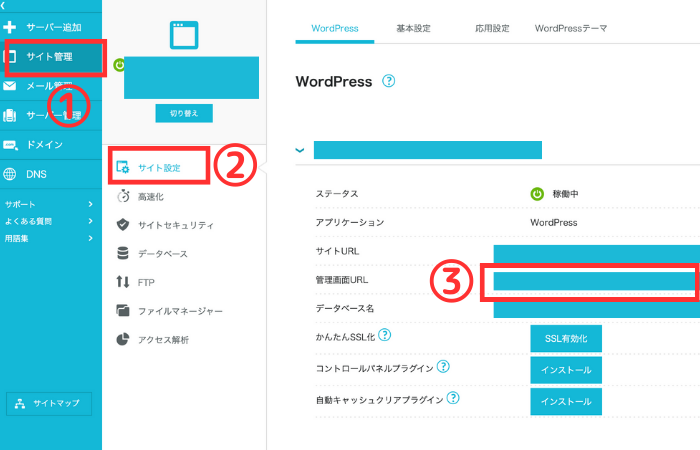The width and height of the screenshot is (700, 450).
Task: Click the browser window site icon
Action: [184, 35]
